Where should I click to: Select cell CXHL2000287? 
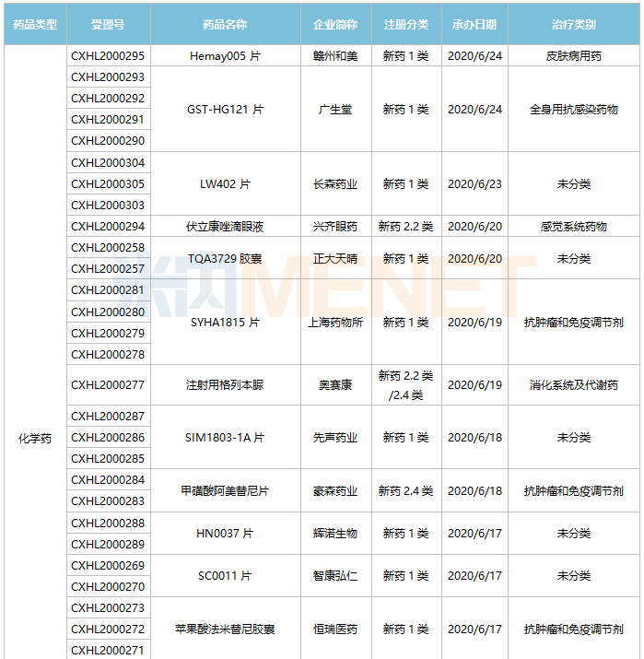[109, 416]
